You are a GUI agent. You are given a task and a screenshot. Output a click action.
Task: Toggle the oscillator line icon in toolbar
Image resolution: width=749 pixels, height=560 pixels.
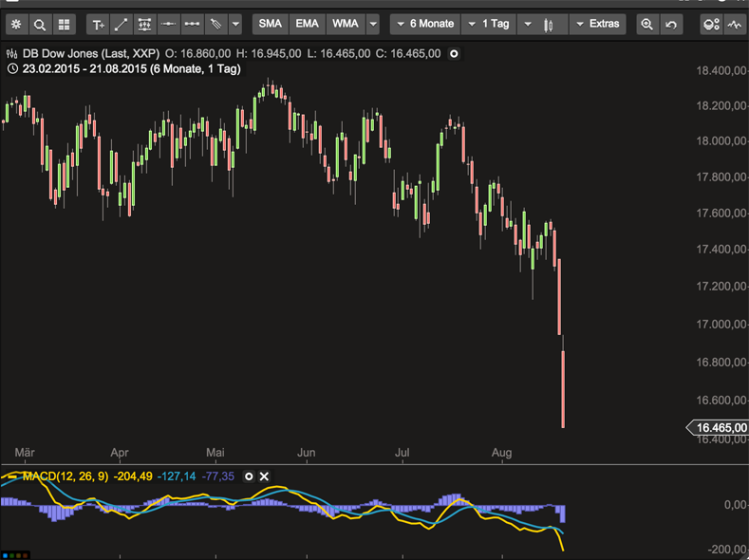735,25
